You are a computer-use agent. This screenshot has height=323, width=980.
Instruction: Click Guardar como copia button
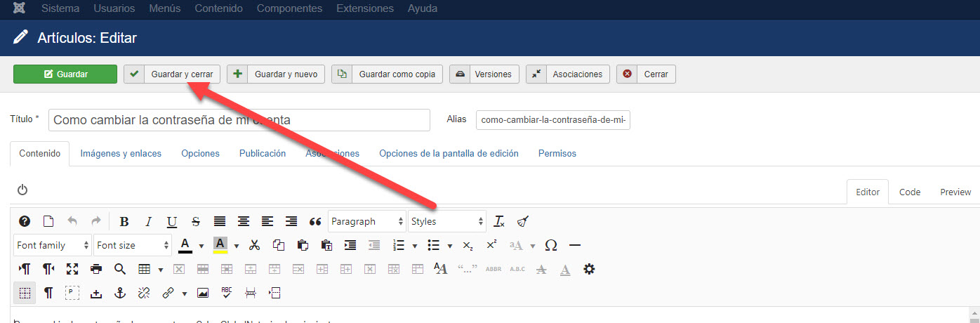click(387, 74)
